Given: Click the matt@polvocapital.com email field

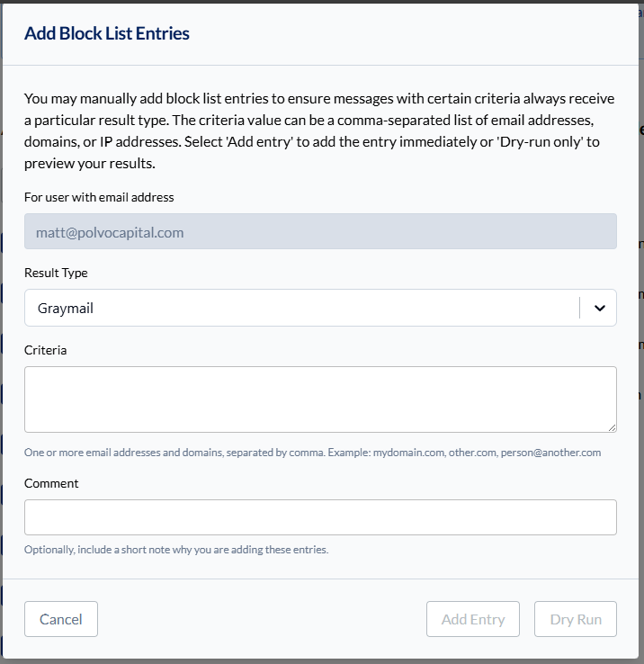Looking at the screenshot, I should click(x=319, y=232).
